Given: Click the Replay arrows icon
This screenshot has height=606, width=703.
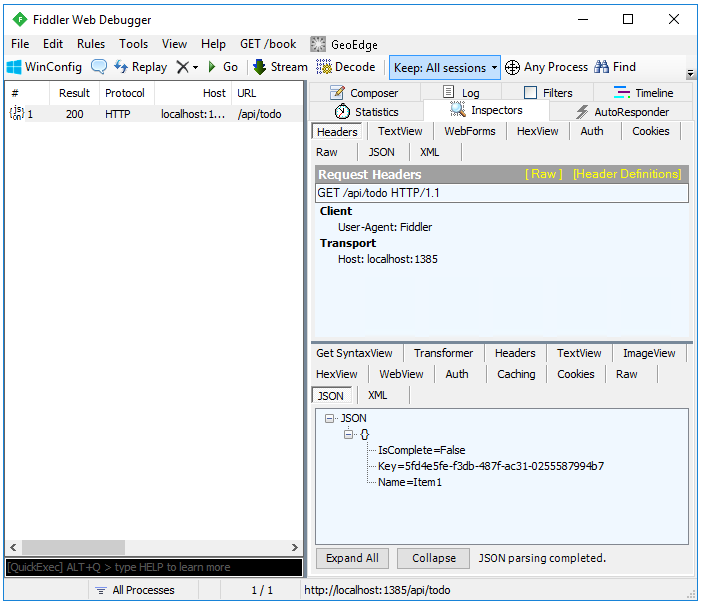Looking at the screenshot, I should click(x=121, y=67).
